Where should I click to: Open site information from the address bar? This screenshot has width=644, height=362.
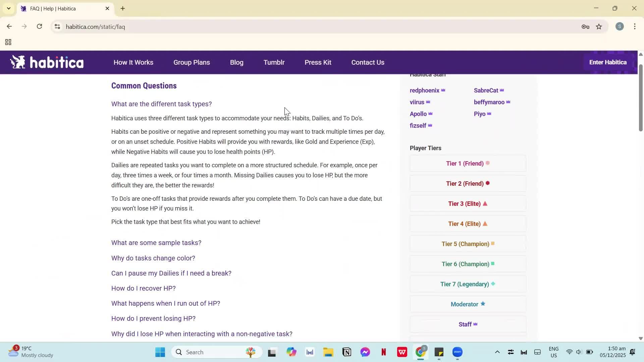coord(57,27)
